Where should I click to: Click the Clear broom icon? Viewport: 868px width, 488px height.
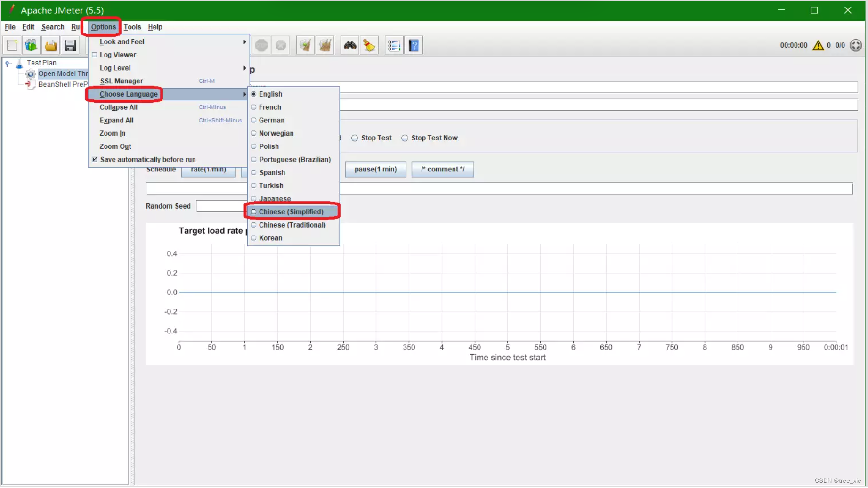point(305,45)
